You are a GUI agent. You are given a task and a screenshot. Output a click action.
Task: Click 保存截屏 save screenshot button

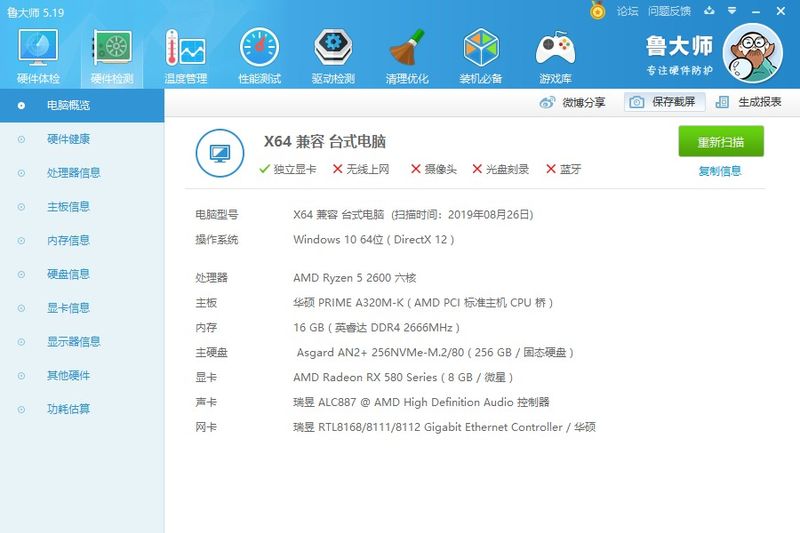(x=664, y=102)
